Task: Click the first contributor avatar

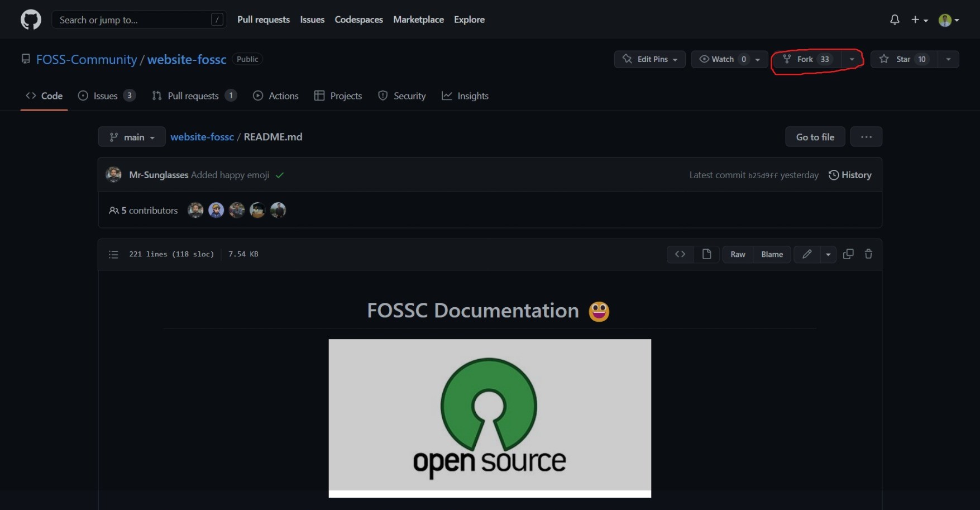Action: point(195,210)
